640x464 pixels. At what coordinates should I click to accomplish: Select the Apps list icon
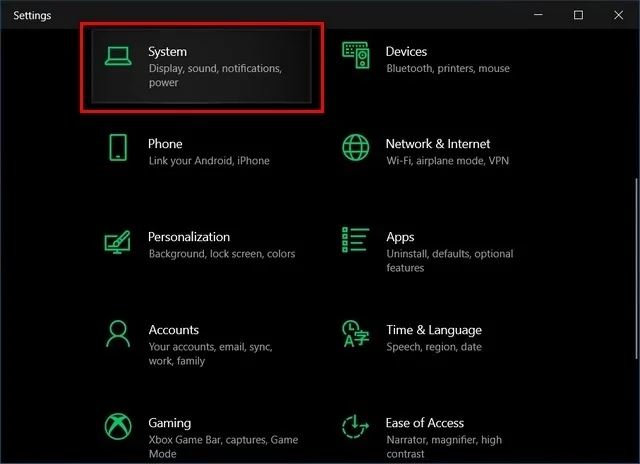click(356, 240)
